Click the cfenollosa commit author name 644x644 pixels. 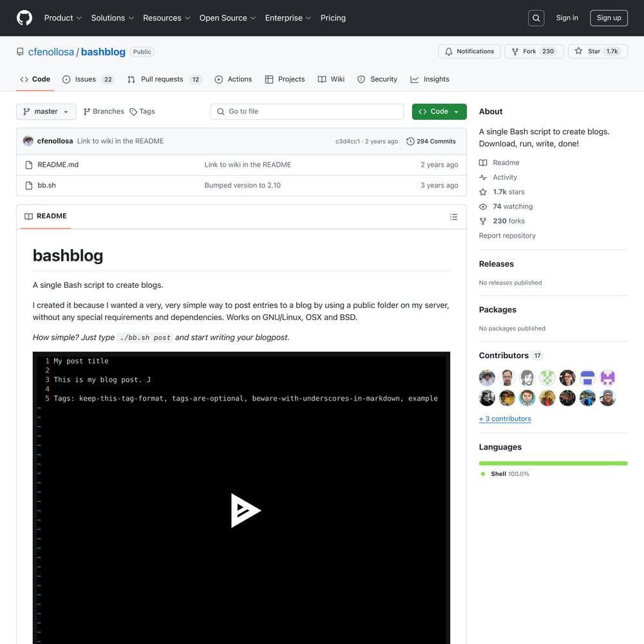(55, 141)
